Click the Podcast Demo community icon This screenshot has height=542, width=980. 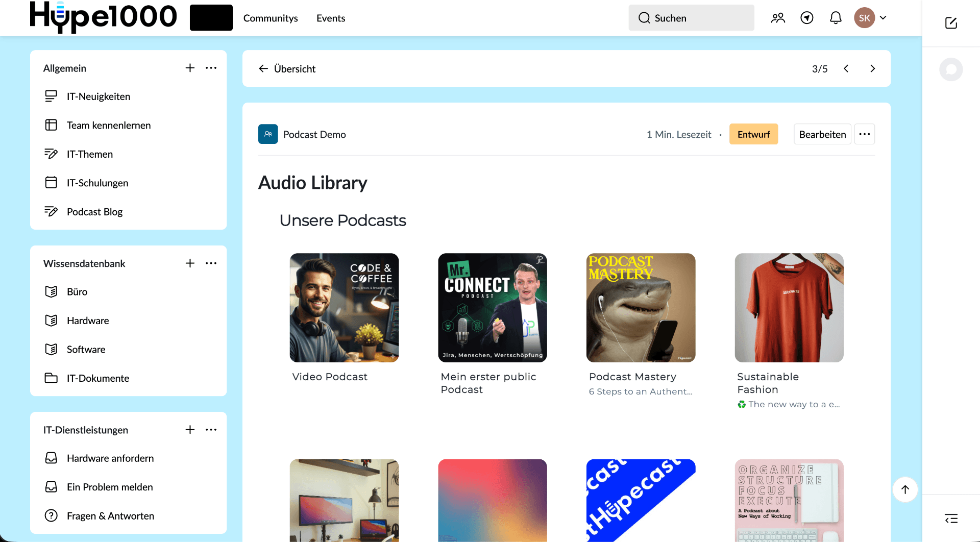(x=268, y=134)
